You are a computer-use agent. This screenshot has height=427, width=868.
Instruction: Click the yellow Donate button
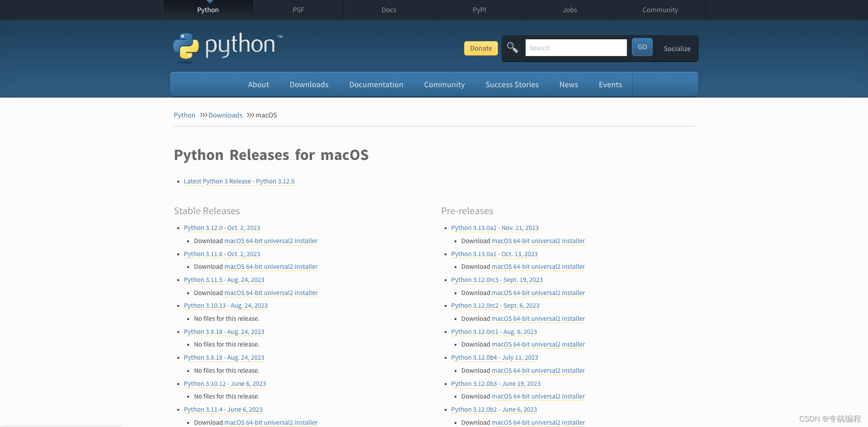tap(481, 48)
